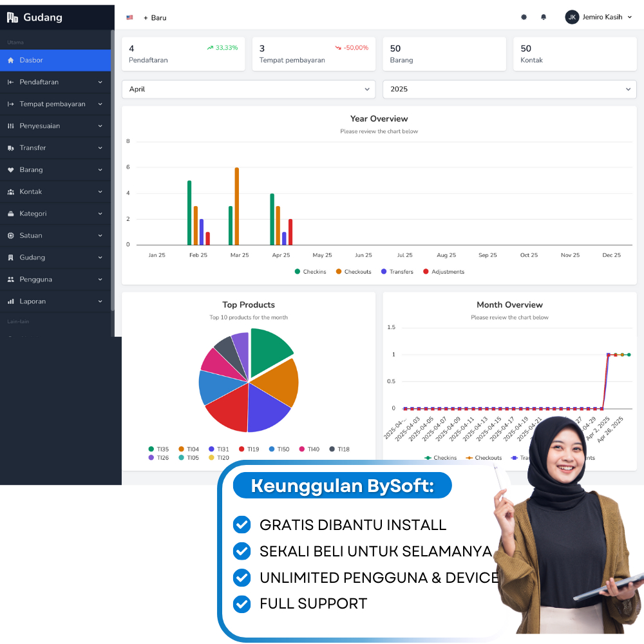Open the Jemiro Kasih account menu

click(599, 17)
